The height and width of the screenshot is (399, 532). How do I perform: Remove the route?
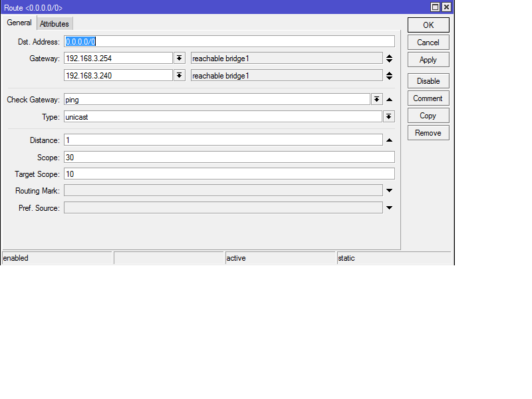click(428, 133)
